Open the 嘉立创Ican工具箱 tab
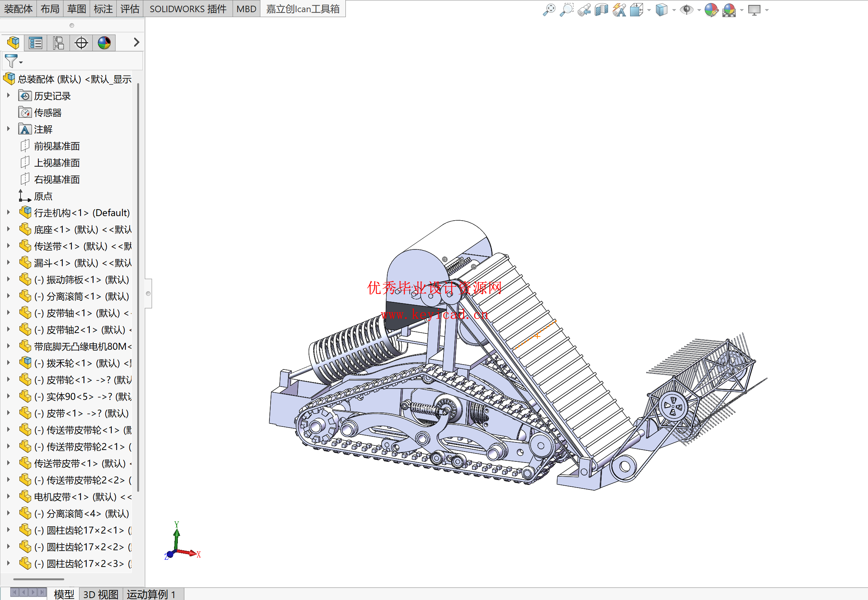Image resolution: width=868 pixels, height=600 pixels. 303,9
